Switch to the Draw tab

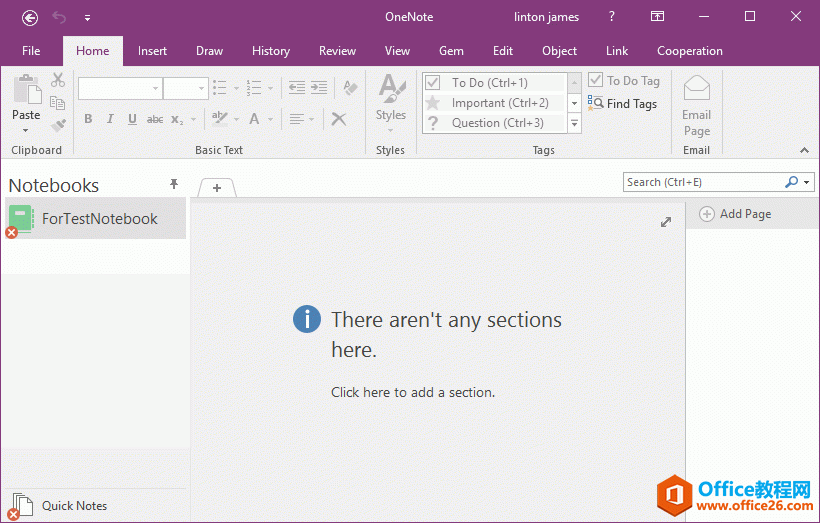click(209, 51)
